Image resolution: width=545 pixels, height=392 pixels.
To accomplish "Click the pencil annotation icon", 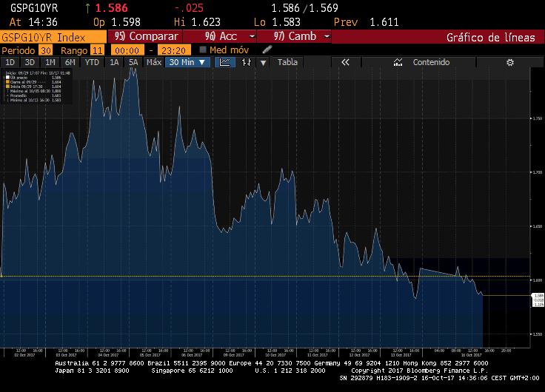I will 267,50.
